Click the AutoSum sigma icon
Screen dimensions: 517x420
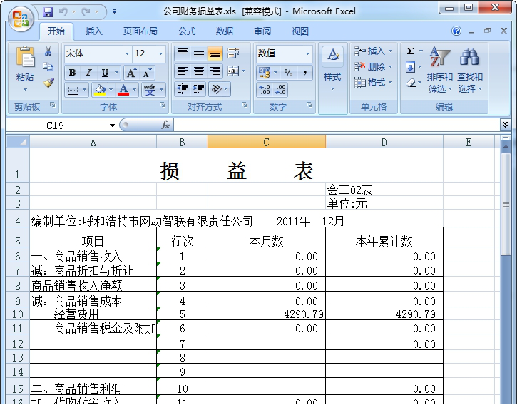point(411,51)
